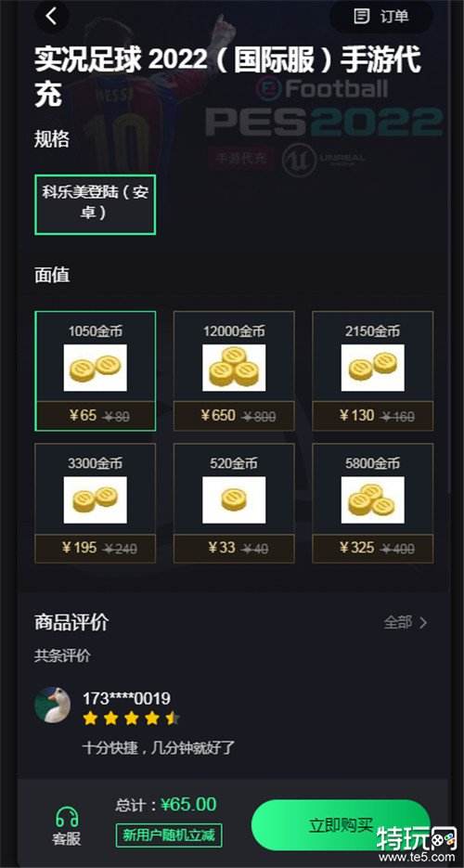Click the star rating of review
This screenshot has width=464, height=868.
[131, 719]
